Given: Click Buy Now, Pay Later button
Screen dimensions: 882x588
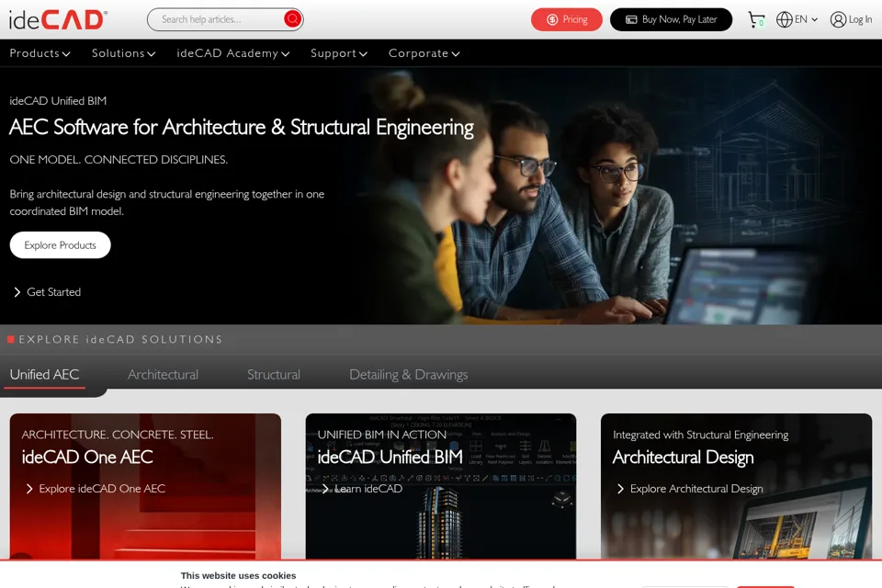Looking at the screenshot, I should 671,19.
